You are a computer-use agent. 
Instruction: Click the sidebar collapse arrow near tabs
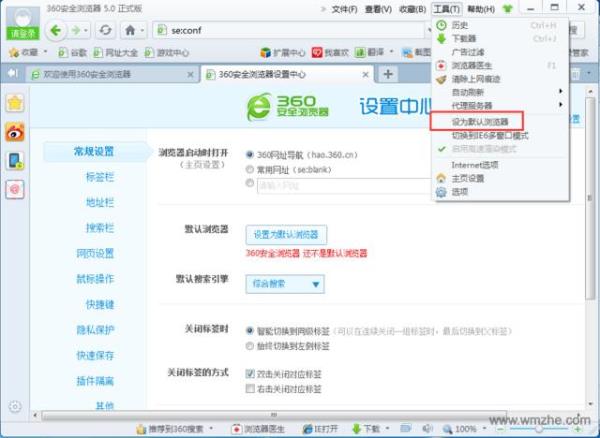point(13,73)
